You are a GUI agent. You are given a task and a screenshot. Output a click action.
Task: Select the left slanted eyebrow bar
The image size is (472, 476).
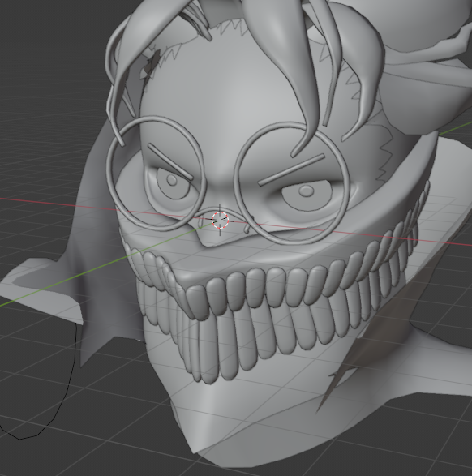tap(170, 162)
